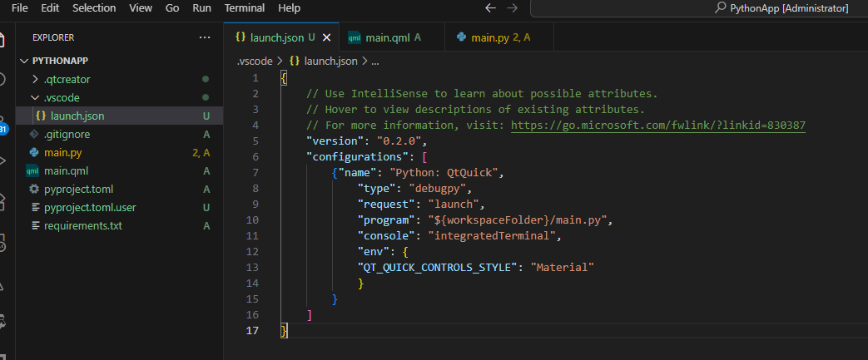Open Explorer's three-dot more actions
Screen dimensions: 868x360
(204, 37)
